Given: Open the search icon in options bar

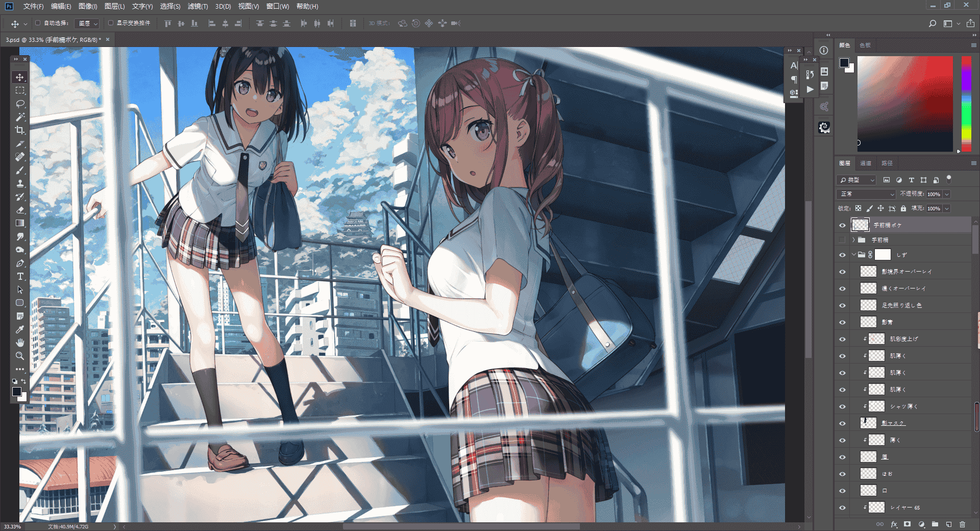Looking at the screenshot, I should (933, 23).
